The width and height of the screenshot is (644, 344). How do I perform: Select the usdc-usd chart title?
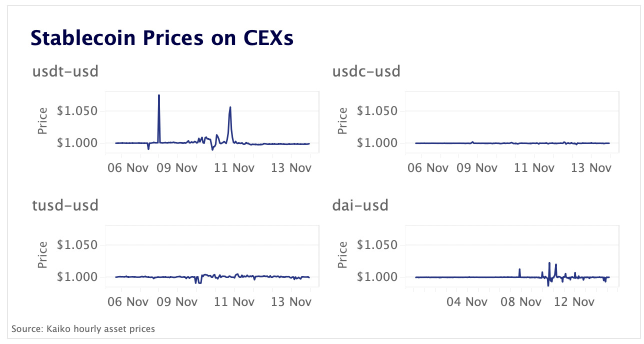click(366, 71)
